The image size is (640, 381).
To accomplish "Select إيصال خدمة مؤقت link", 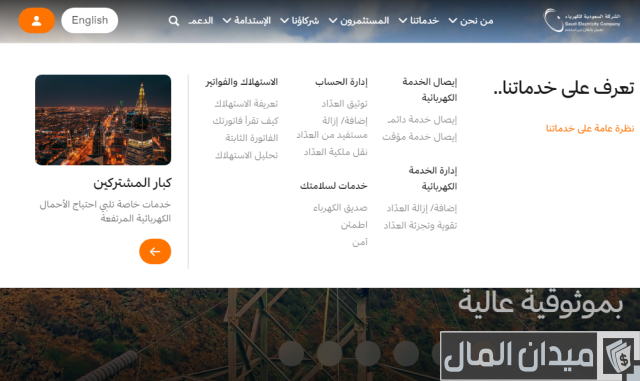I will coord(420,137).
